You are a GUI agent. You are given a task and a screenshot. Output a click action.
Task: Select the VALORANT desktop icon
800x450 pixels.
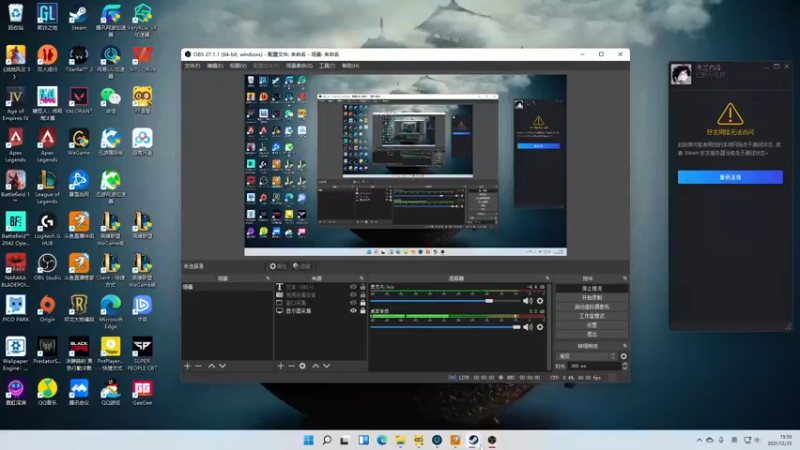click(x=79, y=101)
